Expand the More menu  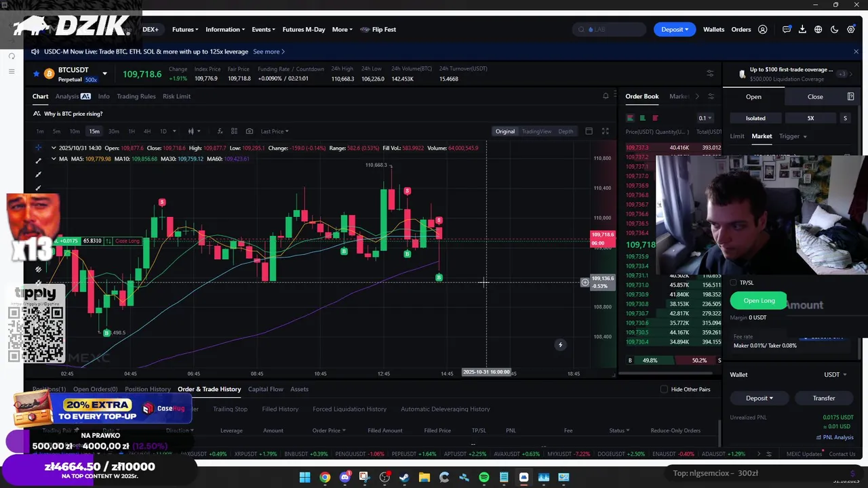(342, 30)
